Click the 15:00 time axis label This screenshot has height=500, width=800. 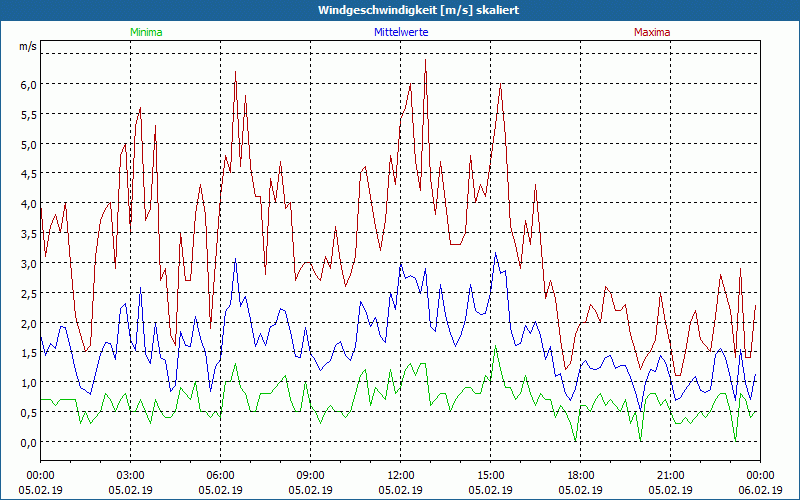pos(490,476)
